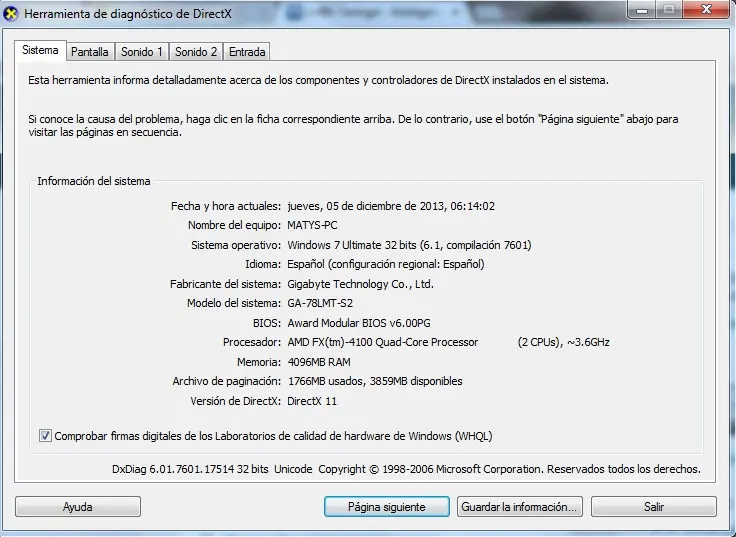Click the 'Windows 7 Ultimate 32 bits' value

352,245
